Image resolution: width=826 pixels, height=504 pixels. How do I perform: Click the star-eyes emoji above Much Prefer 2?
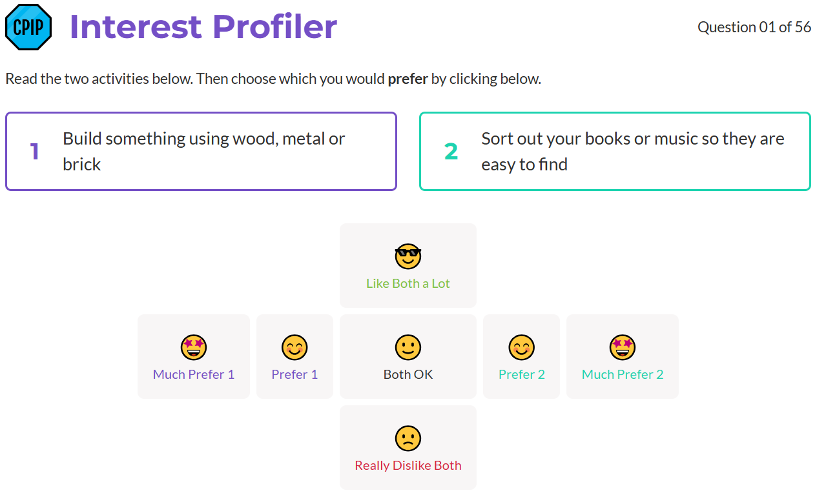(623, 348)
